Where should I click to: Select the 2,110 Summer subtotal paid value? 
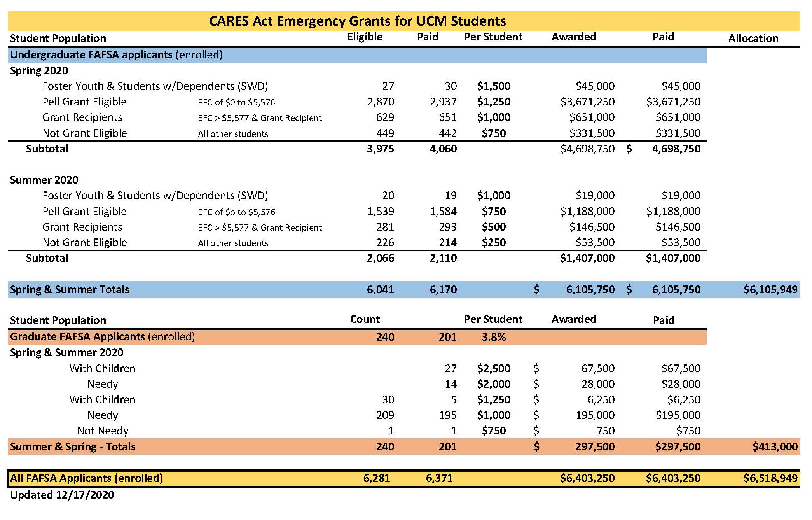[443, 258]
